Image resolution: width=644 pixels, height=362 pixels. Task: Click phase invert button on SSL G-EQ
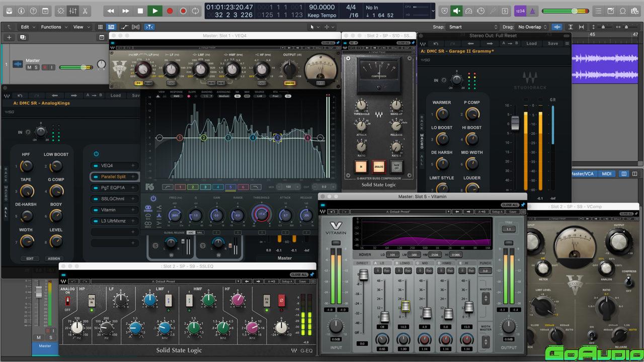[x=281, y=301]
